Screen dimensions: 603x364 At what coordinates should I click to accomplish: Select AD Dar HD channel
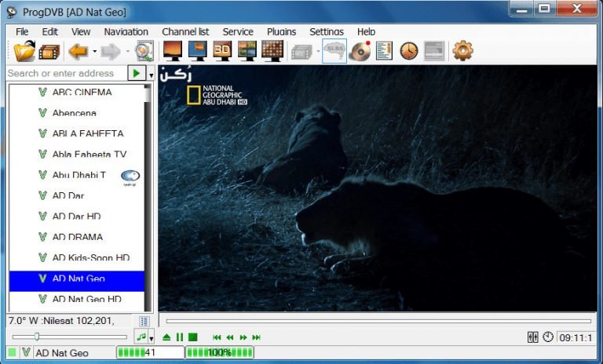(x=76, y=217)
